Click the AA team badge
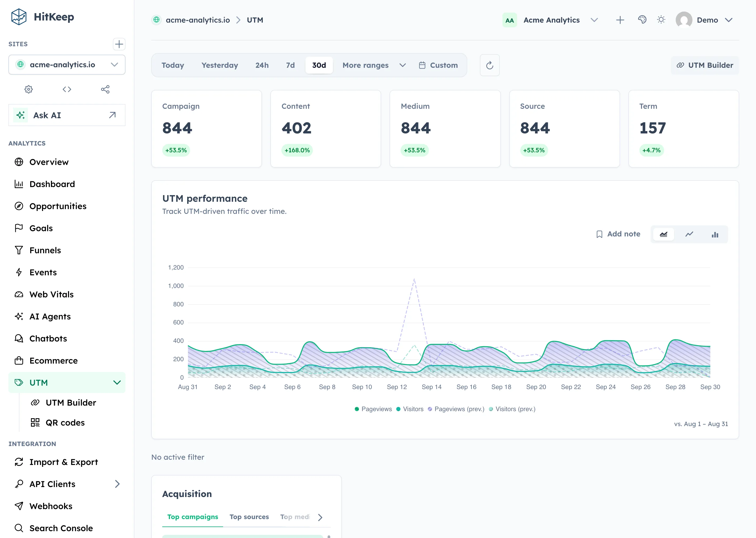Image resolution: width=756 pixels, height=538 pixels. click(x=510, y=20)
